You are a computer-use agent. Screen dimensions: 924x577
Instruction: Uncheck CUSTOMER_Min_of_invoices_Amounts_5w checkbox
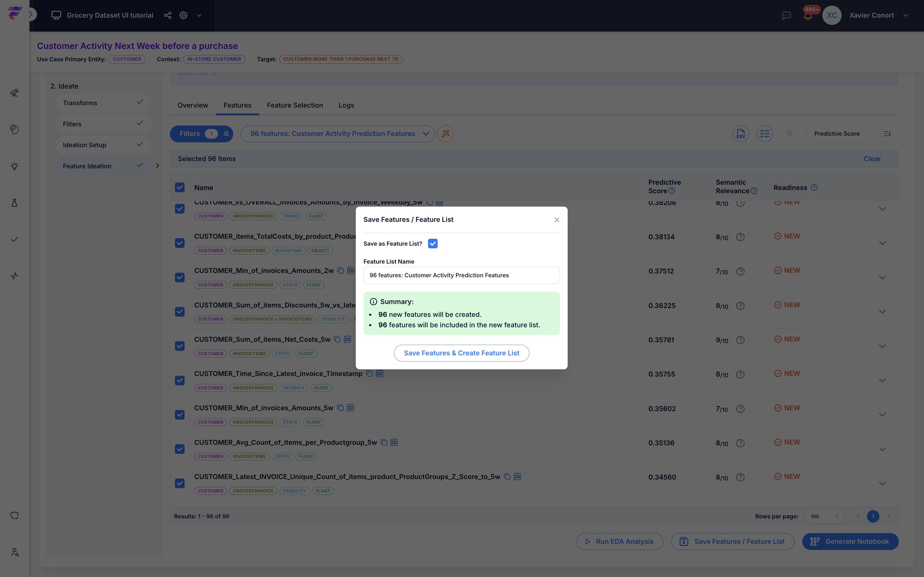(180, 415)
